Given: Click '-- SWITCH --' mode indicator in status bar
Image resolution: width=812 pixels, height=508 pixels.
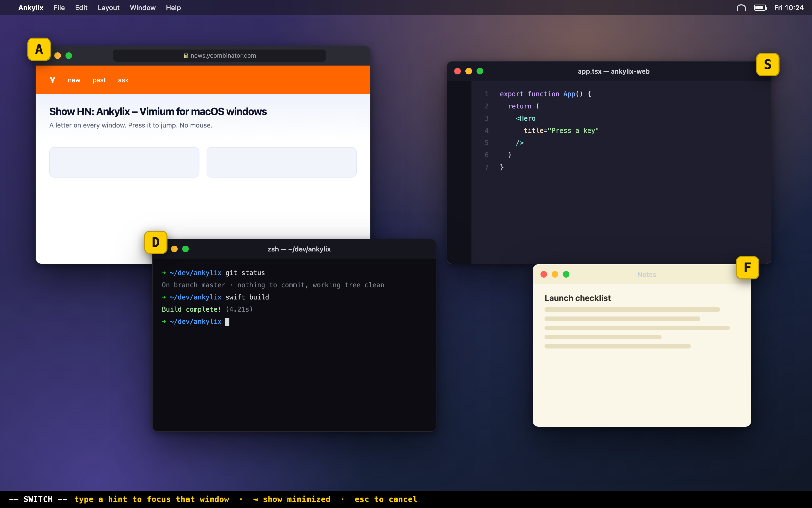Looking at the screenshot, I should point(38,499).
